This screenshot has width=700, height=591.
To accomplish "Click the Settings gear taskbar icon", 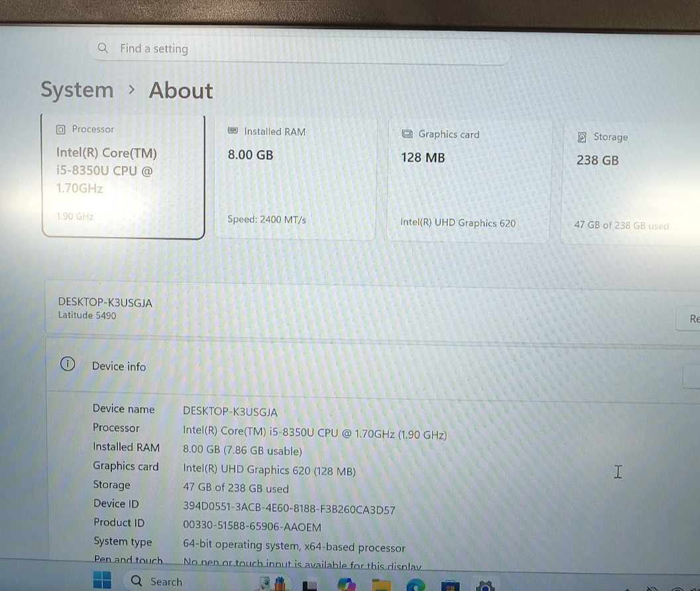I will (485, 585).
